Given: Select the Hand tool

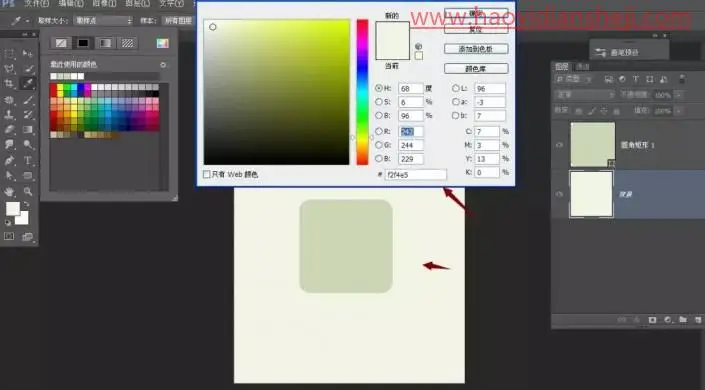Looking at the screenshot, I should (9, 192).
